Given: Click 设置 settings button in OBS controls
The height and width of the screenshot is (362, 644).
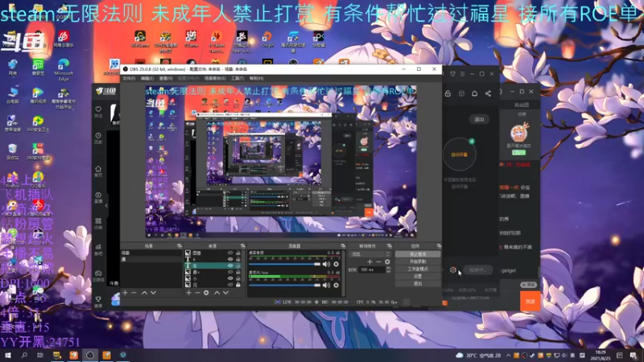Looking at the screenshot, I should 418,277.
